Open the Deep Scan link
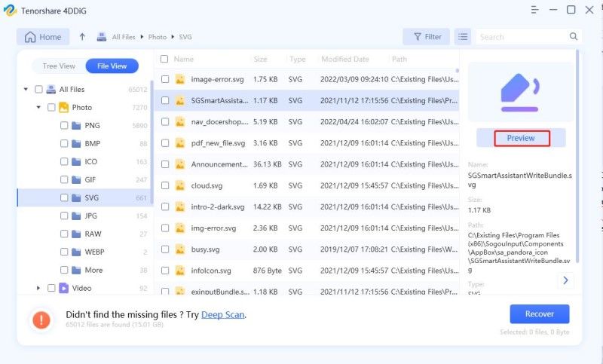Viewport: 603px width, 364px height. click(x=222, y=314)
